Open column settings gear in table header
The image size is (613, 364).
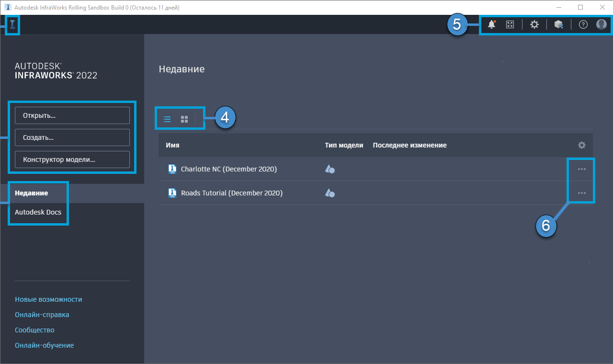tap(582, 145)
